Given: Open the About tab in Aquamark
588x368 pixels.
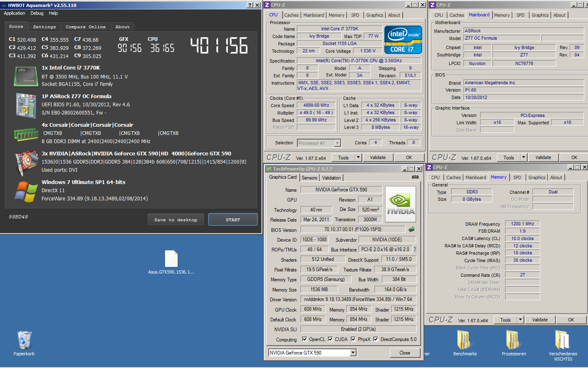Looking at the screenshot, I should pos(122,27).
